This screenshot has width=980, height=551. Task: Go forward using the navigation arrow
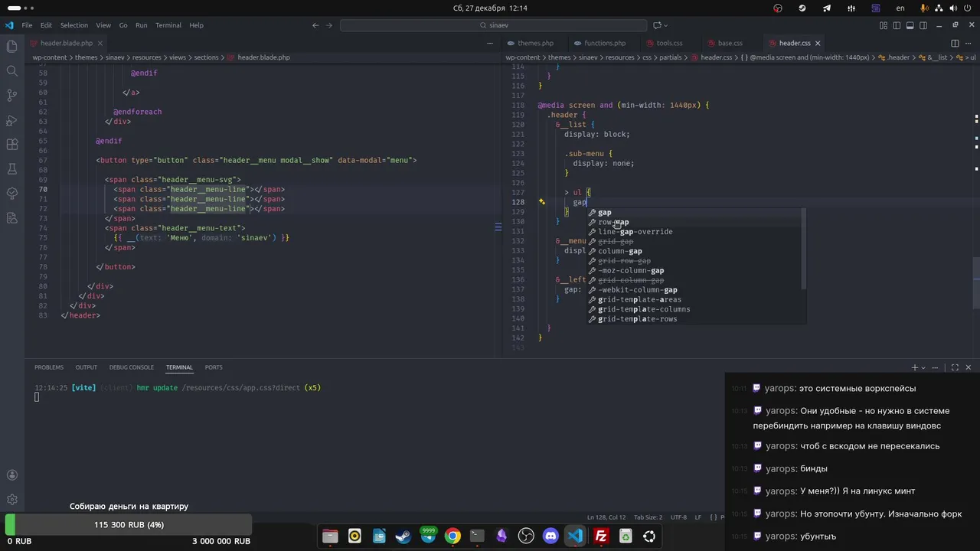pos(331,25)
